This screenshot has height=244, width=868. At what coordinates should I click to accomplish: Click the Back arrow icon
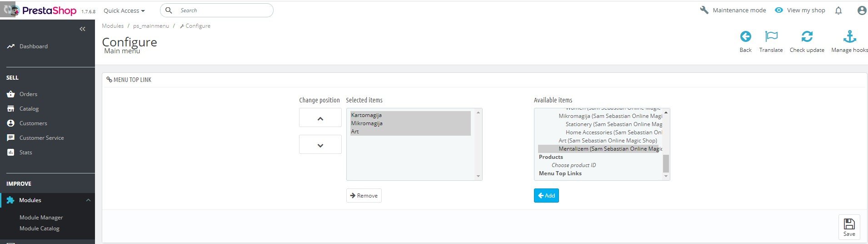click(745, 37)
